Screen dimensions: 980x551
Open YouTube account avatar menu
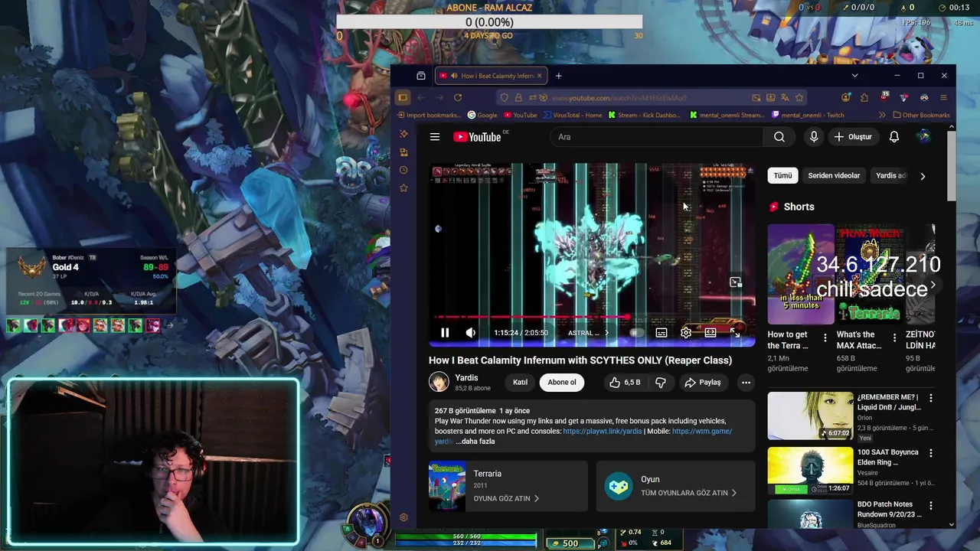click(924, 137)
